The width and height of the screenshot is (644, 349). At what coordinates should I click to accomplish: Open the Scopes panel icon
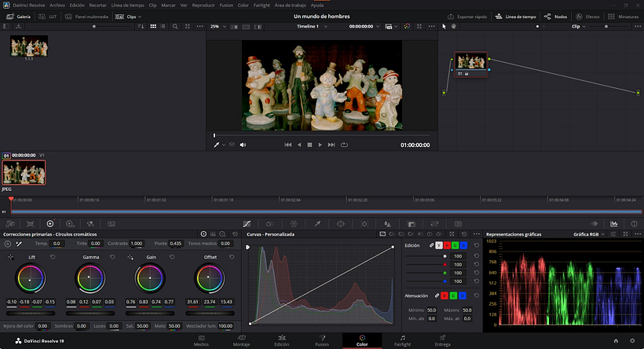click(x=614, y=224)
